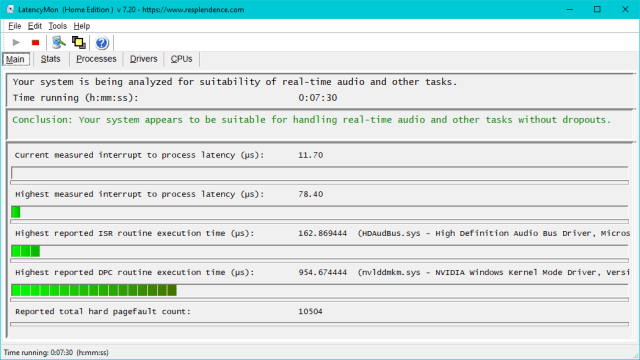Click the current latency value 11.70
Image resolution: width=640 pixels, height=360 pixels.
(x=311, y=156)
